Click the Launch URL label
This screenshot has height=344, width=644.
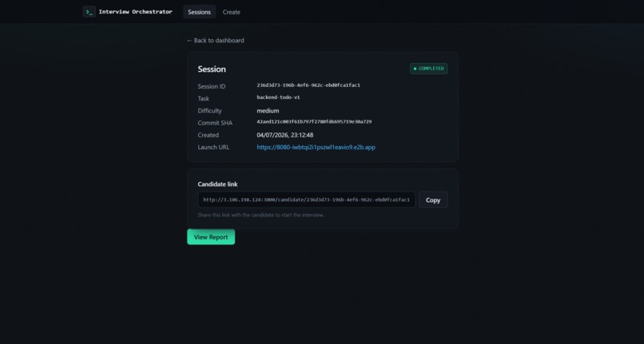coord(213,147)
